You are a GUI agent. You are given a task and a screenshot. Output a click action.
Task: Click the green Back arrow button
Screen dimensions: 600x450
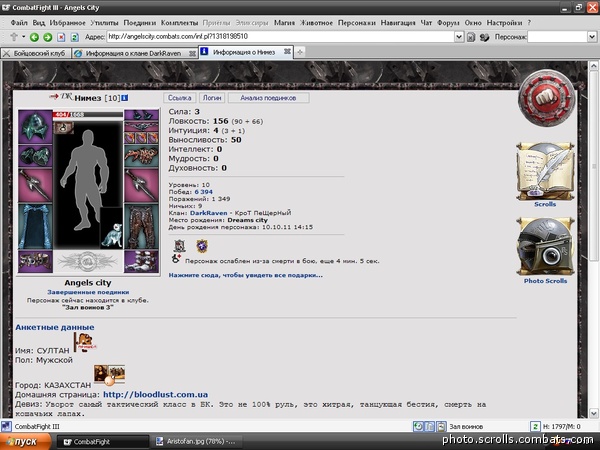(34, 37)
